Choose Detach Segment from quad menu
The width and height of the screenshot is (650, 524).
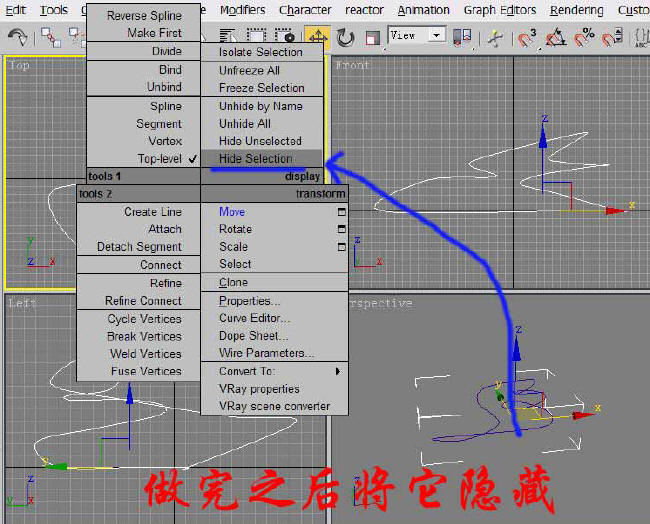(x=139, y=247)
